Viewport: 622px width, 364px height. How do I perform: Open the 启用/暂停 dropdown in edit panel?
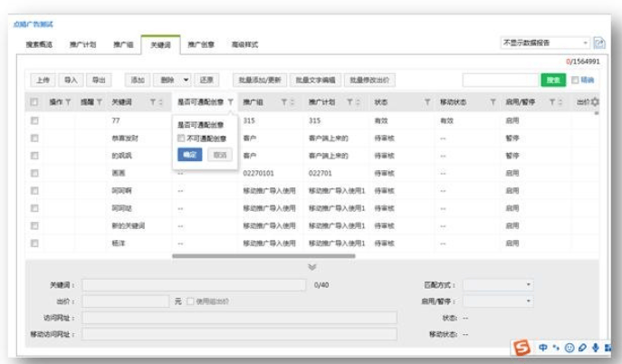point(498,302)
